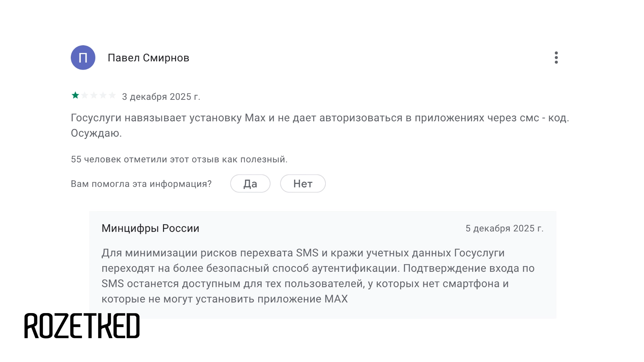Click the reply date "5 декабря 2025 г."

coord(504,229)
